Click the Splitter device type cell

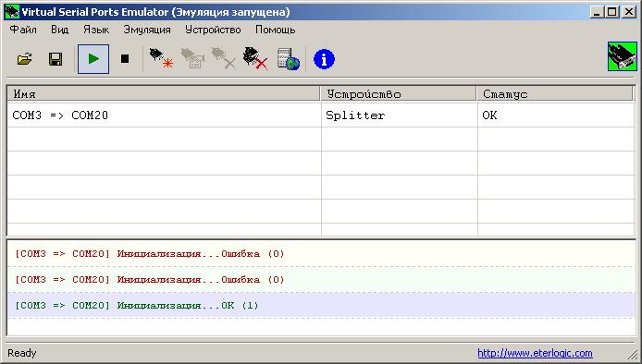(x=400, y=115)
